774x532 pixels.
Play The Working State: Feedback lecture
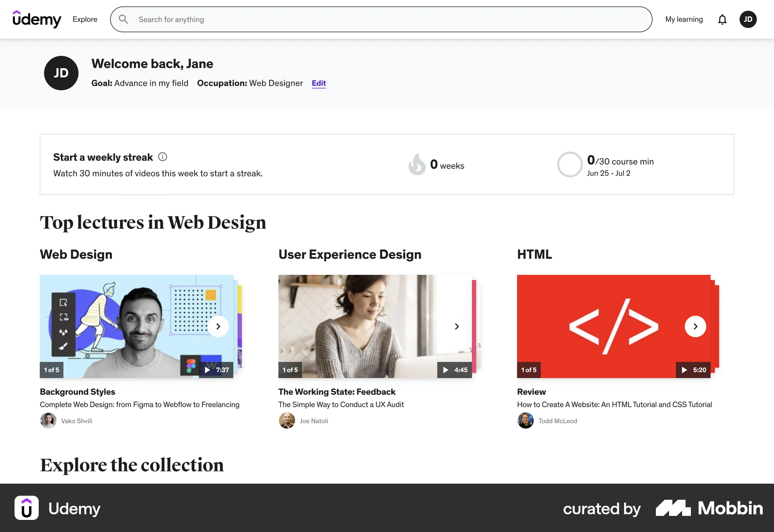pos(446,370)
